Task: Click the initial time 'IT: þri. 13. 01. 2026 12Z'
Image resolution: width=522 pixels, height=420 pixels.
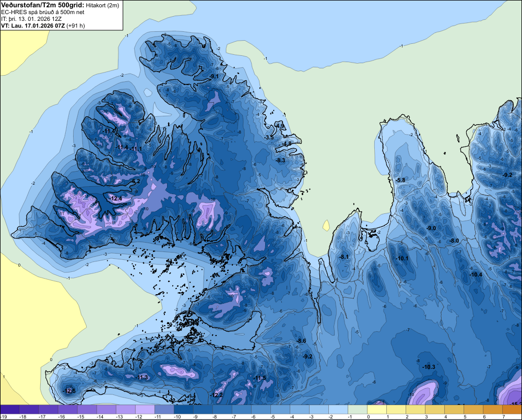Action: [x=31, y=19]
